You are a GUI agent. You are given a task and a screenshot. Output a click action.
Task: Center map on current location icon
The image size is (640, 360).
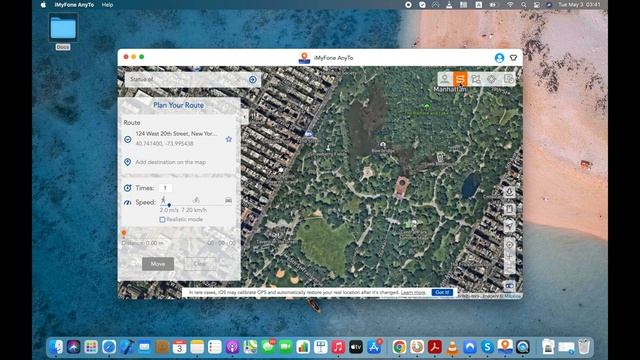point(509,244)
